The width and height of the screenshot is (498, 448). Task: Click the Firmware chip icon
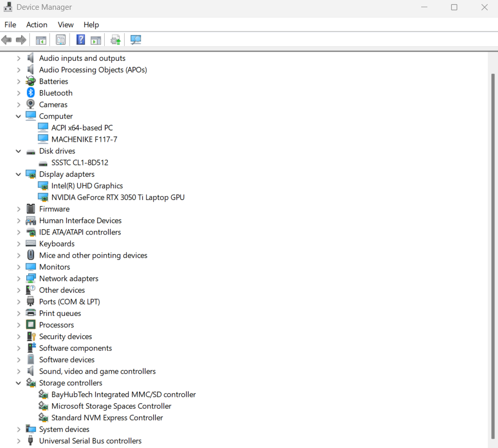point(30,209)
